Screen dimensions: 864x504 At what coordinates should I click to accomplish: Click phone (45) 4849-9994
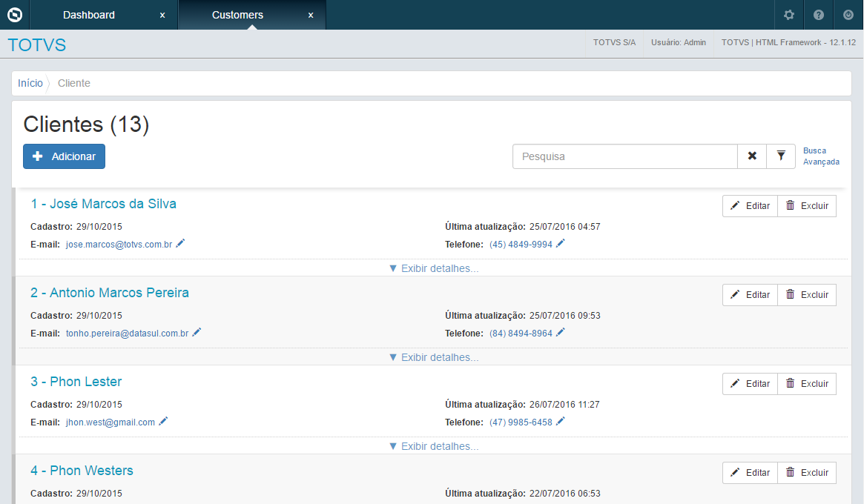click(x=521, y=245)
